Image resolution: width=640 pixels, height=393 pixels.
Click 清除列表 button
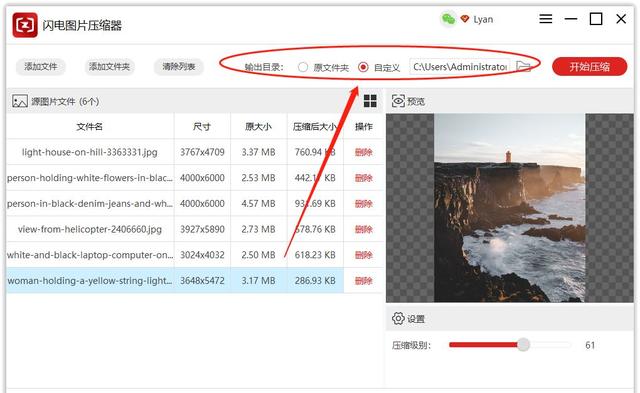pos(179,67)
